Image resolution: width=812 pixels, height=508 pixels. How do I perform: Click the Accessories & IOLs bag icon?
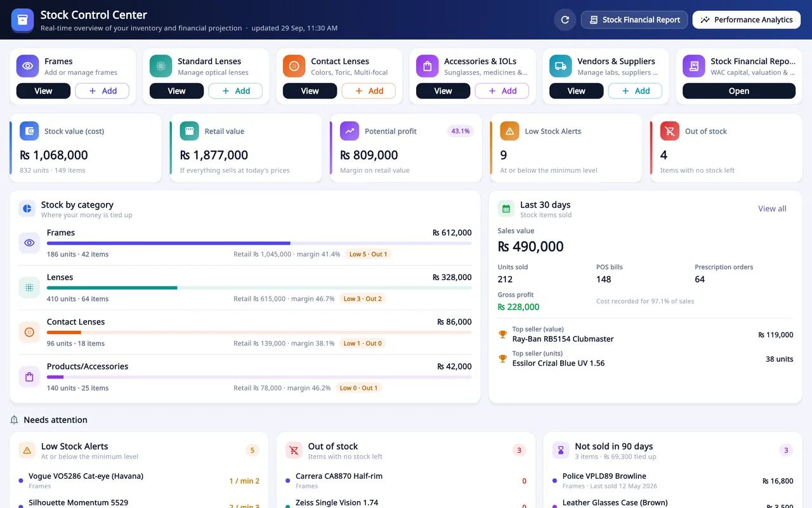point(428,66)
